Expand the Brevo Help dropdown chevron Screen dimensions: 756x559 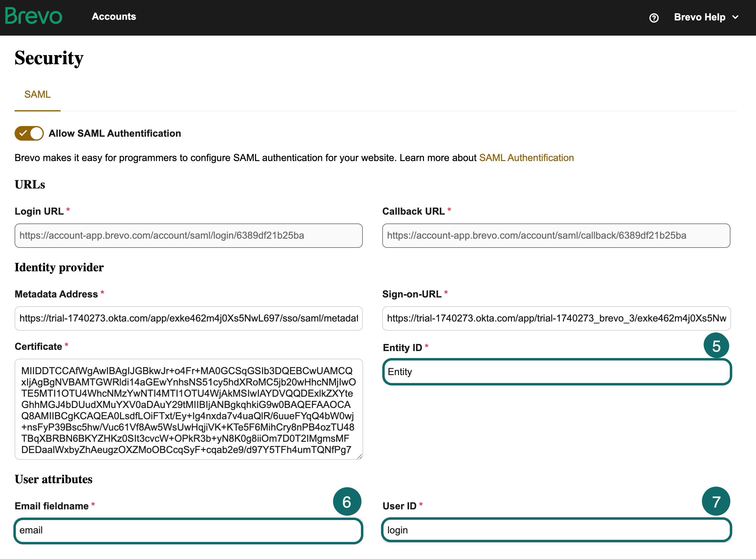735,17
